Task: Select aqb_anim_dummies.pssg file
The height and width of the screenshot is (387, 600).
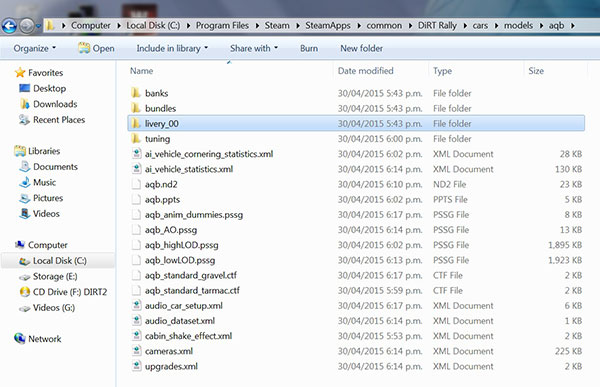Action: 356,214
